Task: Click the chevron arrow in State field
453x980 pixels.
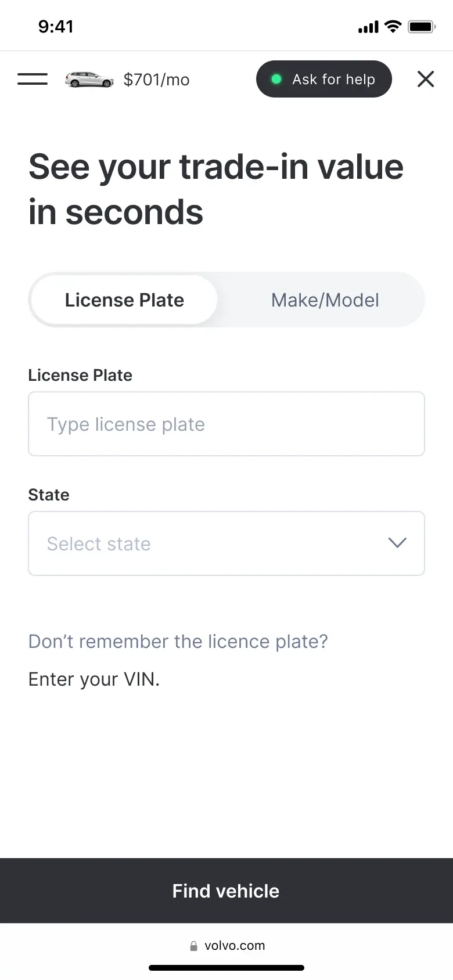Action: (x=397, y=543)
